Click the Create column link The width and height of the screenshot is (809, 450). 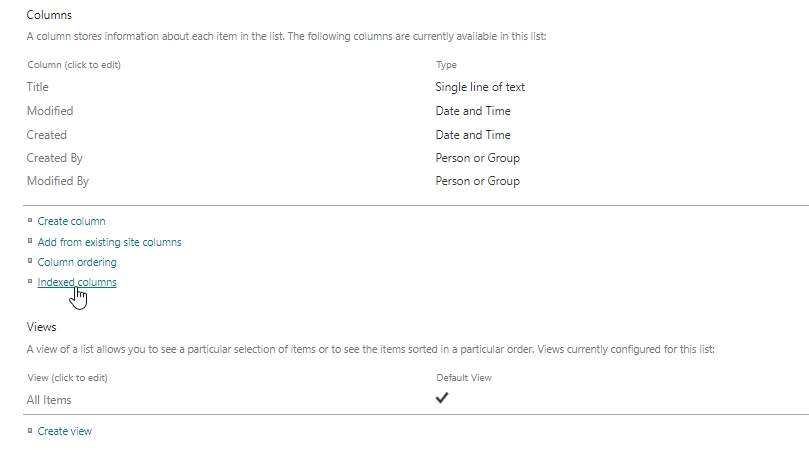pyautogui.click(x=71, y=221)
